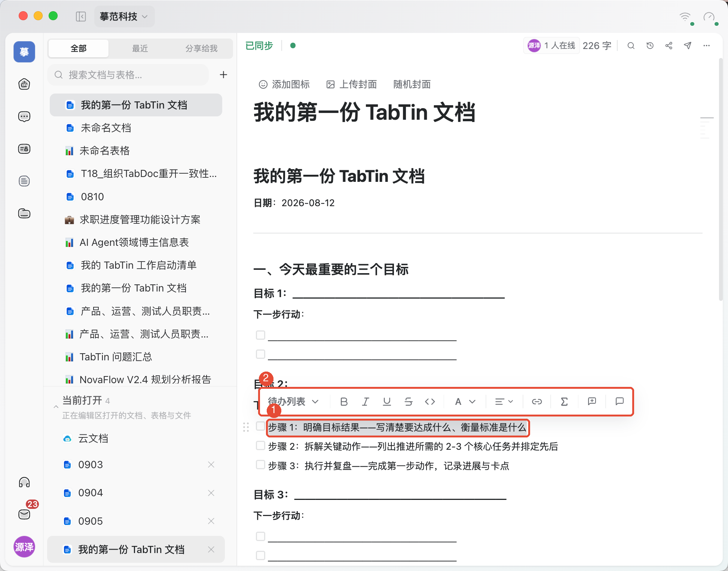This screenshot has width=728, height=571.
Task: Apply inline code formatting
Action: tap(430, 401)
